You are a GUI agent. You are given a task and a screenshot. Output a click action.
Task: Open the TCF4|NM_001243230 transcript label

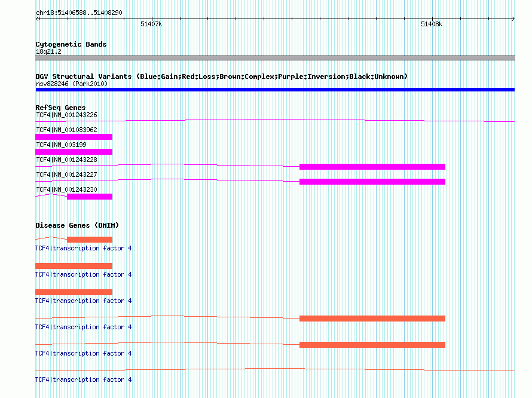(x=66, y=189)
